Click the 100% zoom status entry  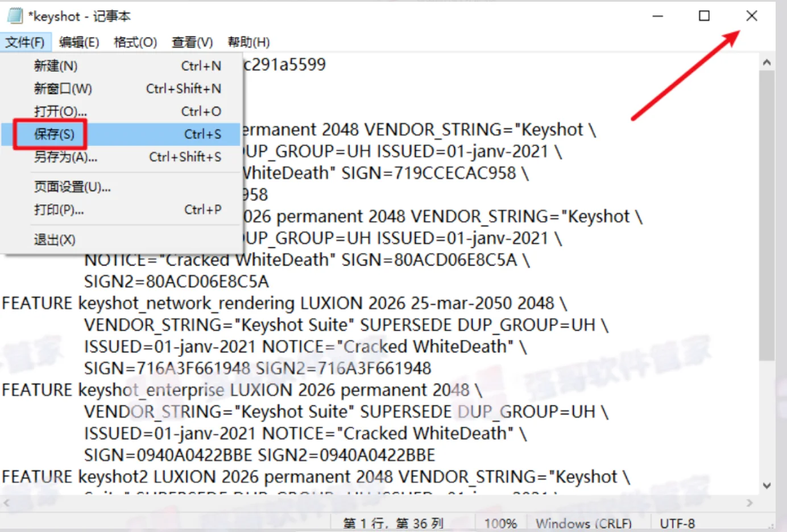(x=500, y=523)
